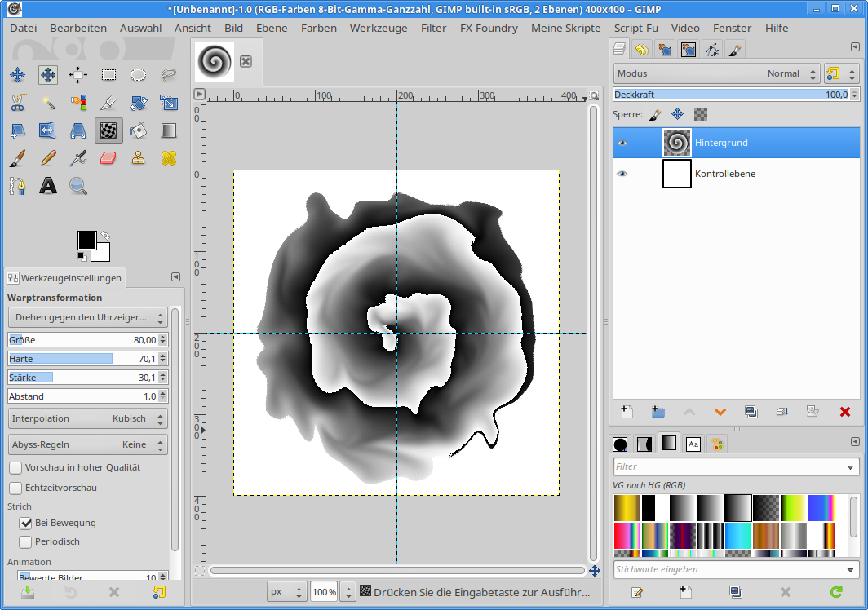Choose the Scissors Select tool

[x=17, y=102]
